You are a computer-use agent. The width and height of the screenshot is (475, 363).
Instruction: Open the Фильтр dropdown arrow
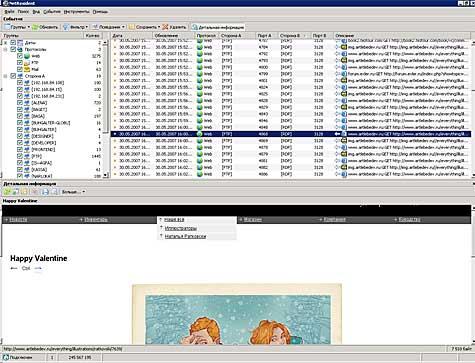click(x=87, y=27)
